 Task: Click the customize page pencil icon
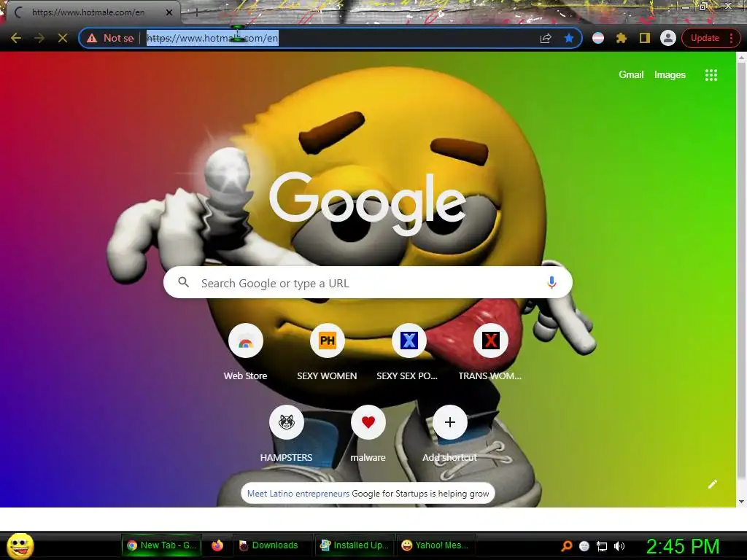(x=712, y=484)
